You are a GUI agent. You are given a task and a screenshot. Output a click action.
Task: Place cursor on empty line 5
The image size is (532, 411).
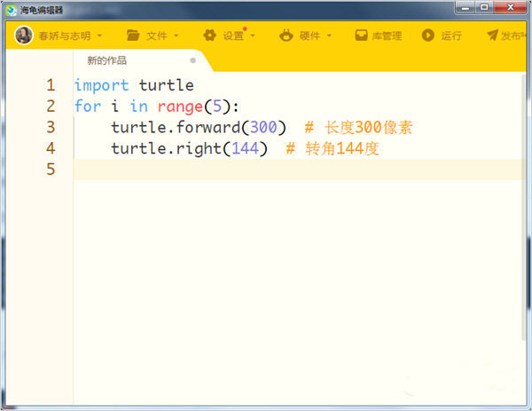point(266,169)
